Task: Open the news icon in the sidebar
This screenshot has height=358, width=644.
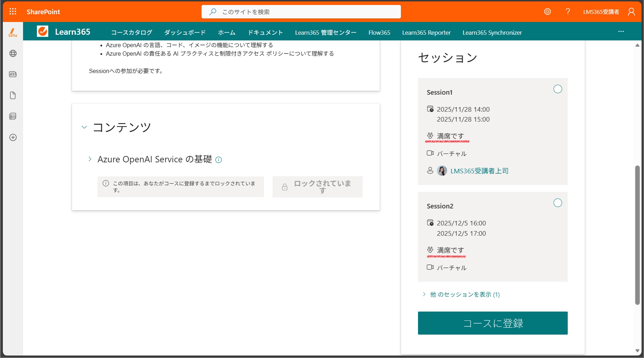Action: click(x=13, y=74)
